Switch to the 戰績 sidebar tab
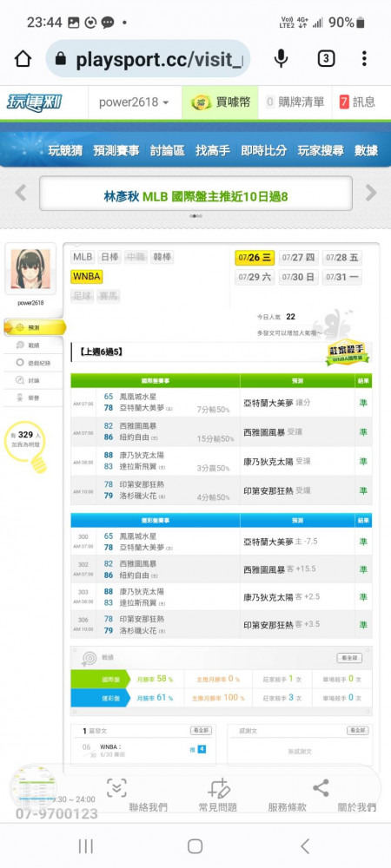 point(35,345)
